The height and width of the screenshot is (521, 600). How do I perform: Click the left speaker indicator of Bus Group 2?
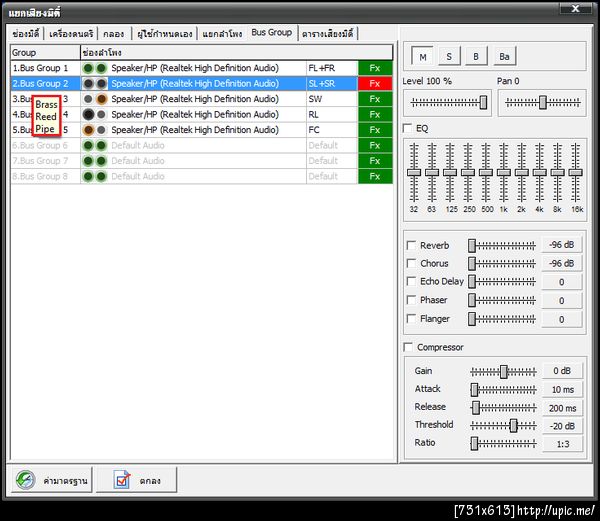88,83
